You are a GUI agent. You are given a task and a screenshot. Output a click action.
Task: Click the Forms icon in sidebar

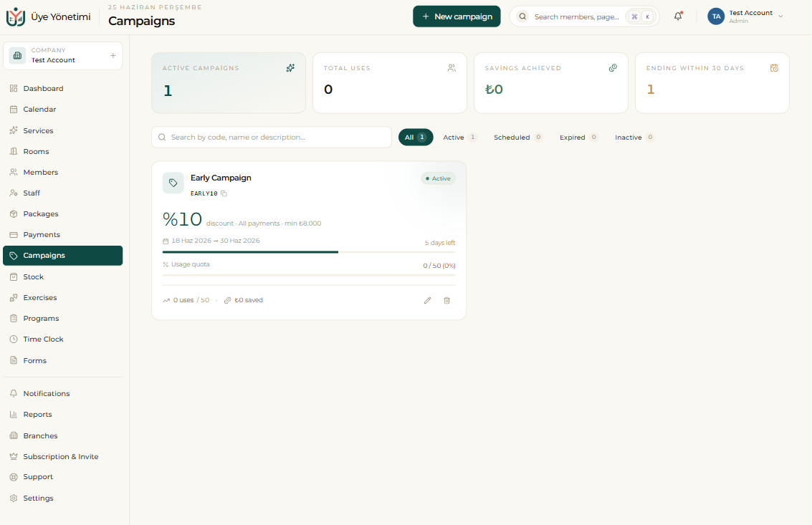pos(14,360)
